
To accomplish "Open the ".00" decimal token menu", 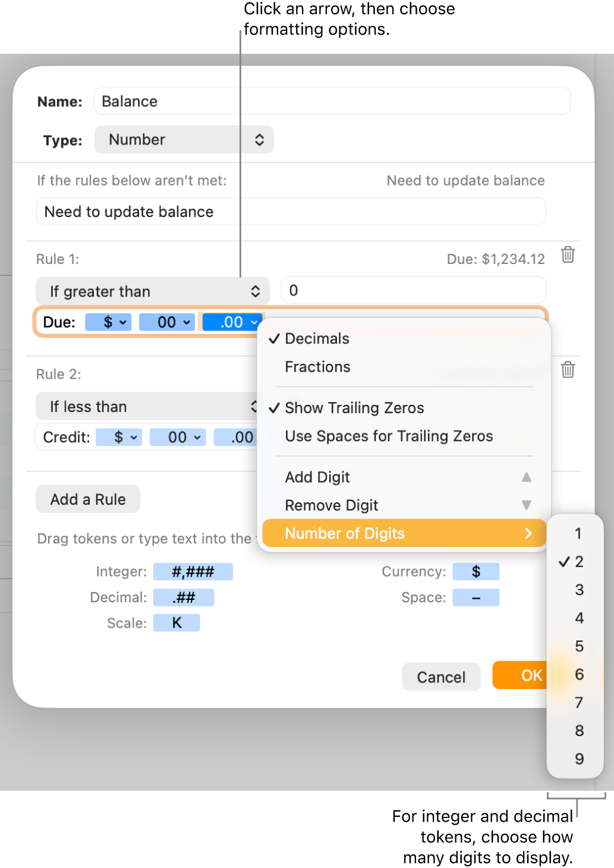I will click(232, 322).
